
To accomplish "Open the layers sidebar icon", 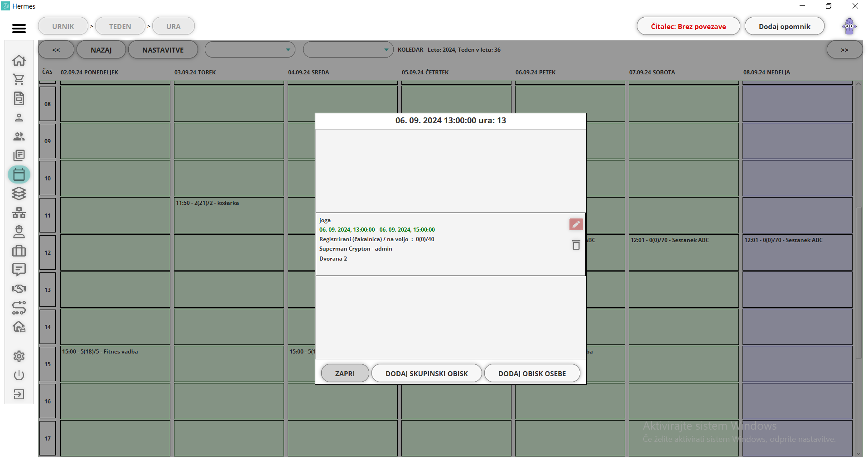I will 19,194.
